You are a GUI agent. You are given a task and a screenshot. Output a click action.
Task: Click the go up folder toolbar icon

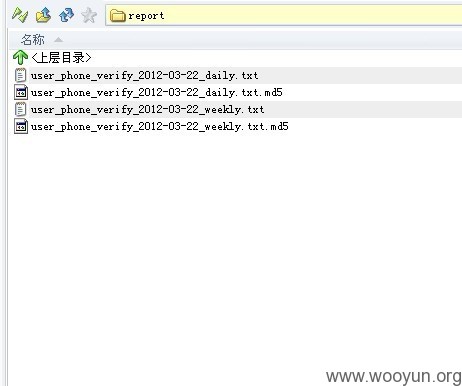[x=43, y=15]
